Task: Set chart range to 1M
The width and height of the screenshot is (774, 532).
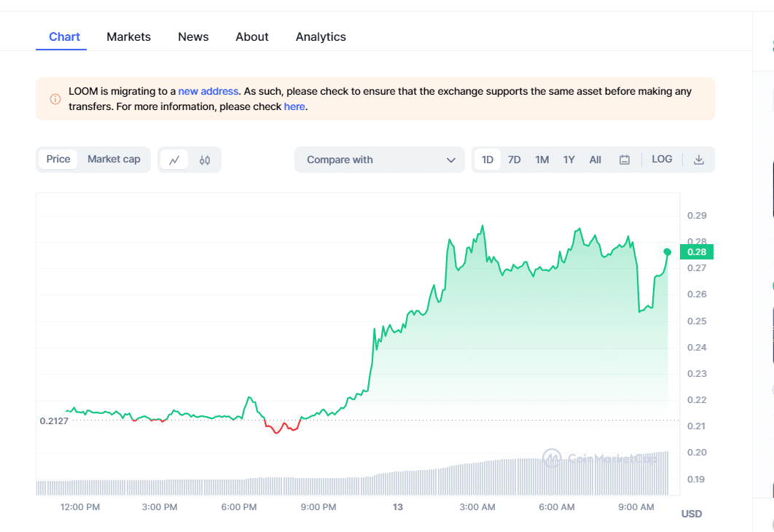Action: coord(542,160)
